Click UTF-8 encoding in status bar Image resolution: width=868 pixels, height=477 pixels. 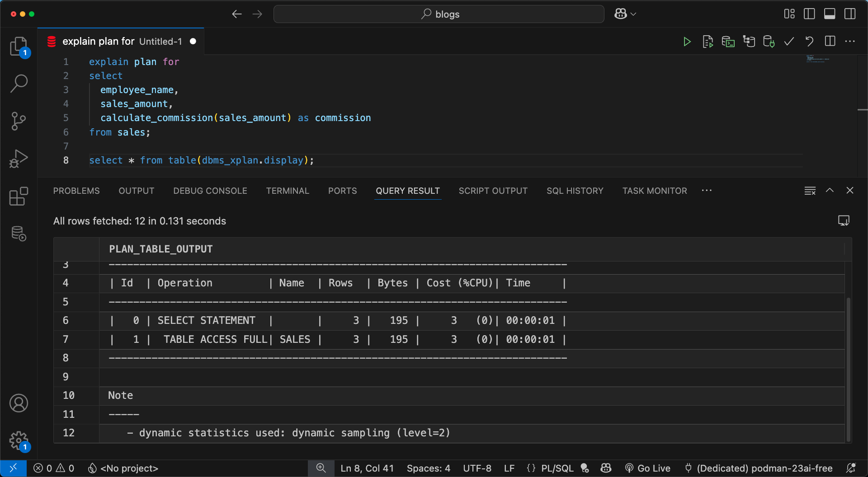477,468
